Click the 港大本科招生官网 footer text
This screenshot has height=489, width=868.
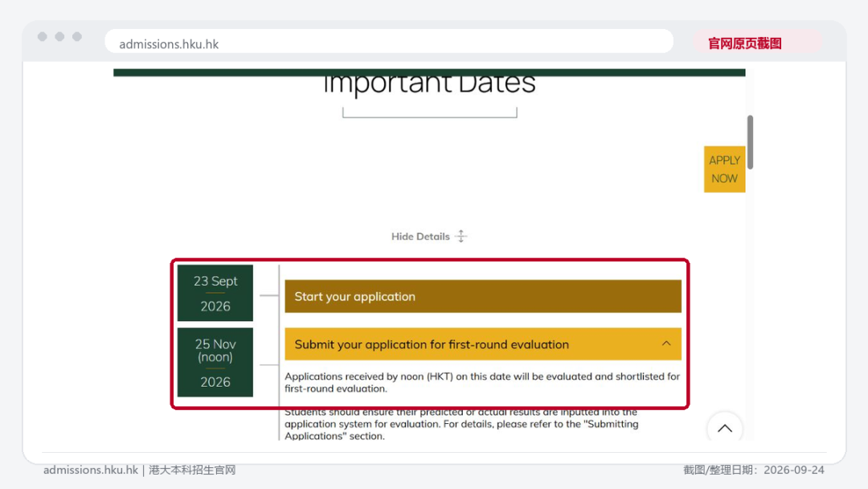coord(192,471)
